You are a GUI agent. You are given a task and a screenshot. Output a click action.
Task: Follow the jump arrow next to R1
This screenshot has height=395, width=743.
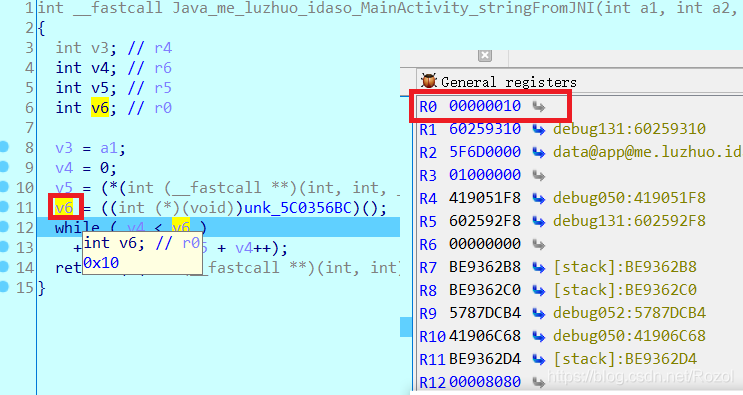point(538,129)
